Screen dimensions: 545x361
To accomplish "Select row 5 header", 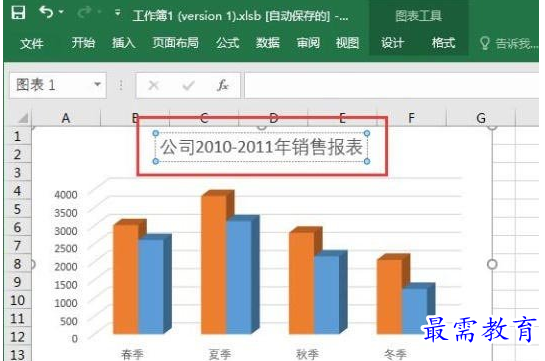I will coord(17,209).
